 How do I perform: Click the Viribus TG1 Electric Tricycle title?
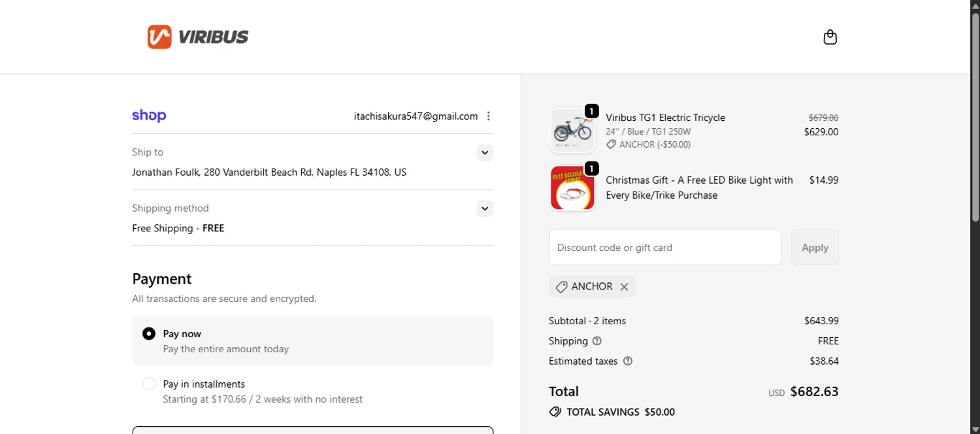pos(665,118)
